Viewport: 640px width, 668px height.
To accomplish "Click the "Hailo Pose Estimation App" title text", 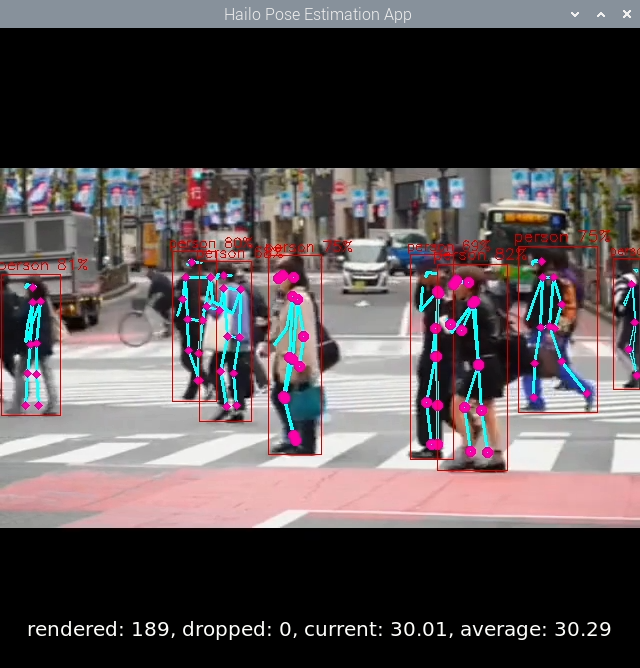I will [318, 14].
